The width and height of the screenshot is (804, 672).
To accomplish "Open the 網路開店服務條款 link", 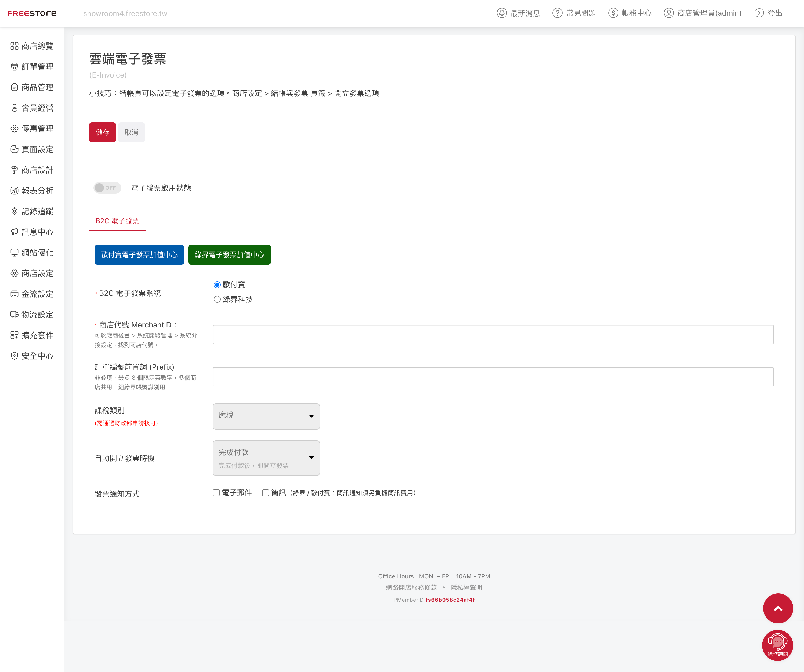I will click(x=411, y=587).
